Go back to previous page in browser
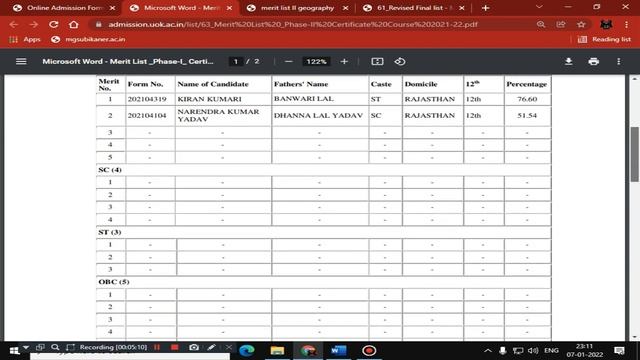The width and height of the screenshot is (640, 360). [x=13, y=24]
